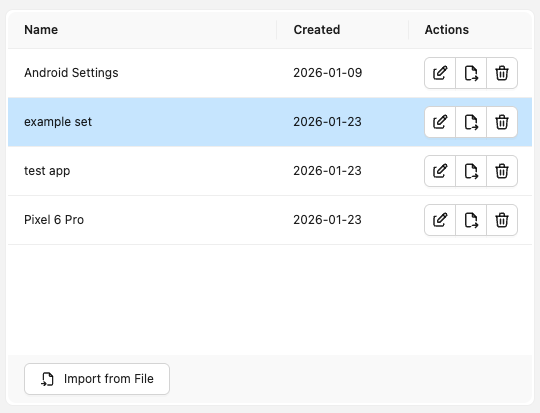This screenshot has width=540, height=413.
Task: Export the test app entry to file
Action: pyautogui.click(x=471, y=171)
